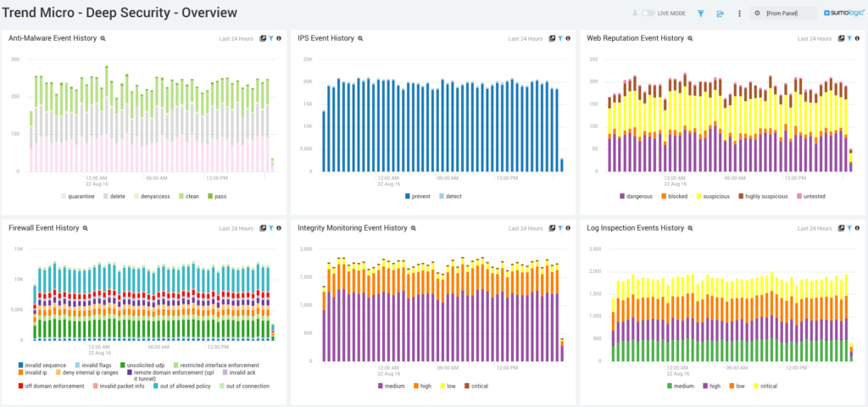Click the share dashboard icon in header
Viewport: 868px width, 407px height.
(x=720, y=14)
